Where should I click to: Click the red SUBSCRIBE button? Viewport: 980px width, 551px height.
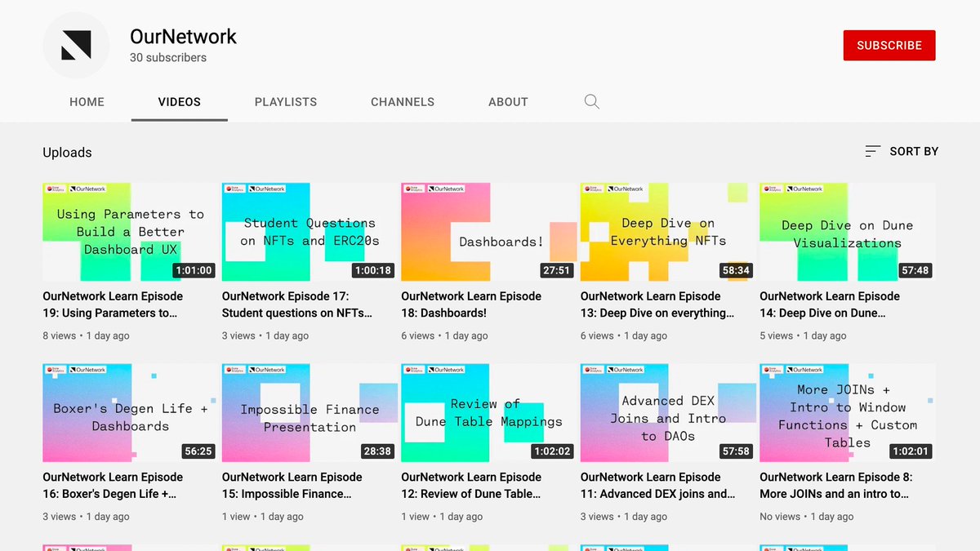(889, 45)
